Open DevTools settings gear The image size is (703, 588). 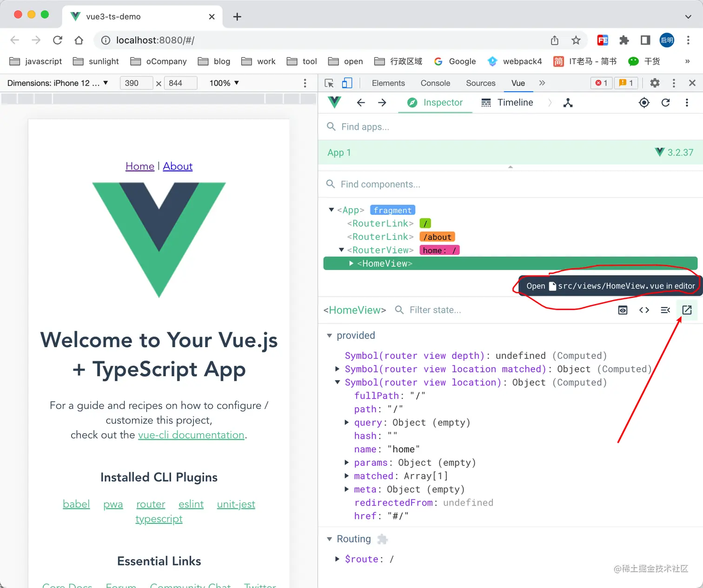655,83
